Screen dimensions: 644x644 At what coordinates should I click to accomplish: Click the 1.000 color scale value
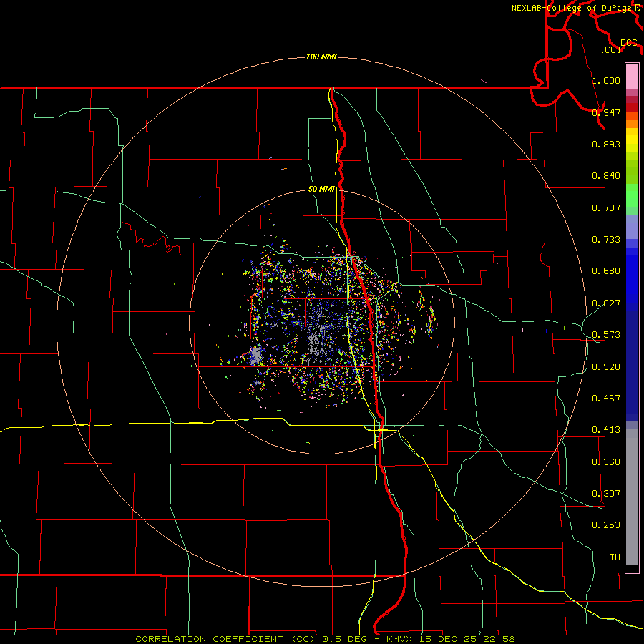606,80
